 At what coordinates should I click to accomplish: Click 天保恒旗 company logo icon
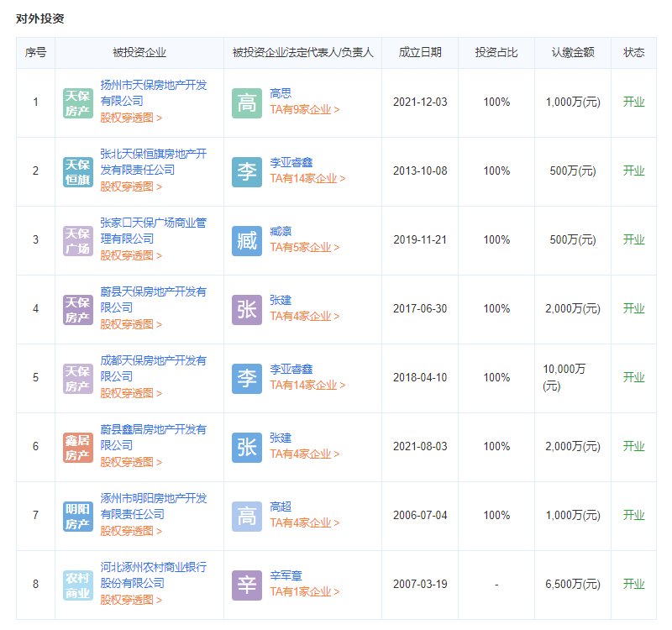(x=77, y=172)
